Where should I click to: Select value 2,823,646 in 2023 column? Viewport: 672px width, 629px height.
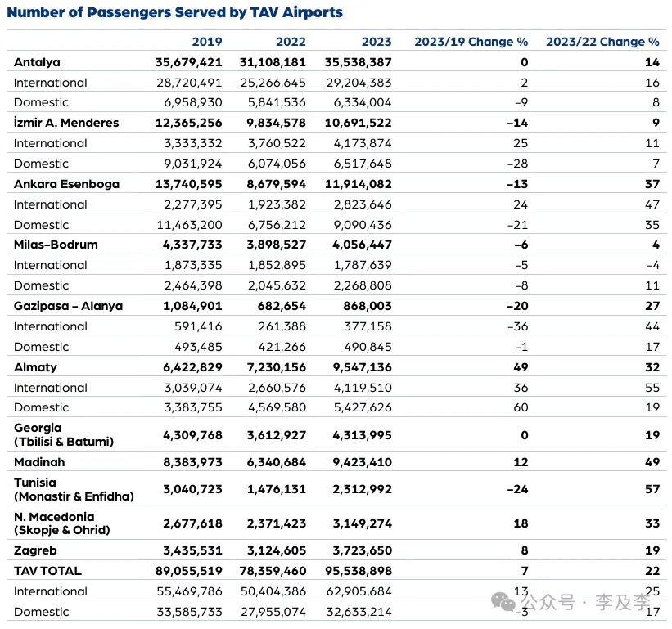pos(363,204)
